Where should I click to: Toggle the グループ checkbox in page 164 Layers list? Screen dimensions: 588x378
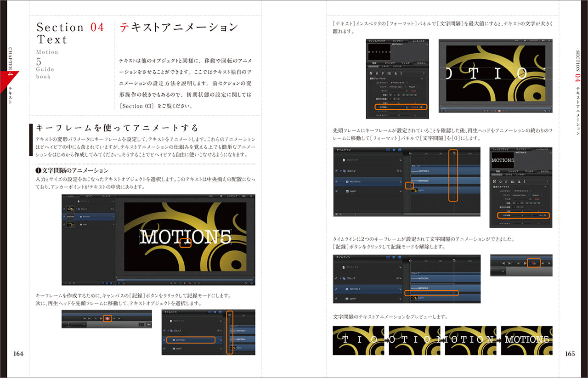click(x=64, y=209)
